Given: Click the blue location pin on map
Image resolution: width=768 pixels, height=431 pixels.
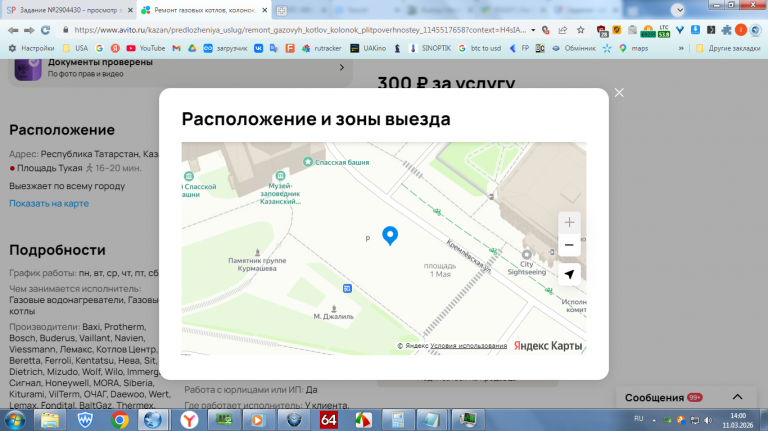Looking at the screenshot, I should [390, 236].
